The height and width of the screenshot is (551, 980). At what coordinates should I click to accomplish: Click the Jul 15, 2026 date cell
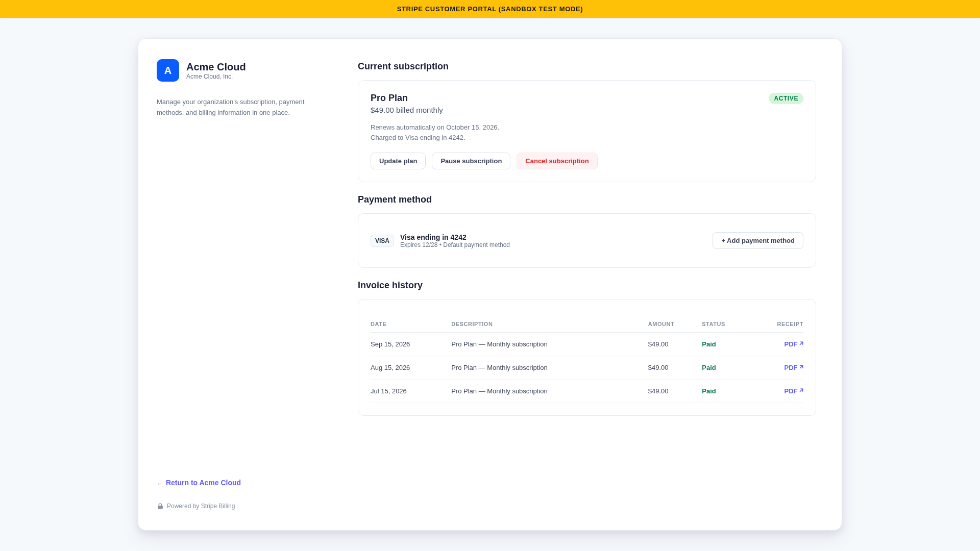pyautogui.click(x=388, y=391)
